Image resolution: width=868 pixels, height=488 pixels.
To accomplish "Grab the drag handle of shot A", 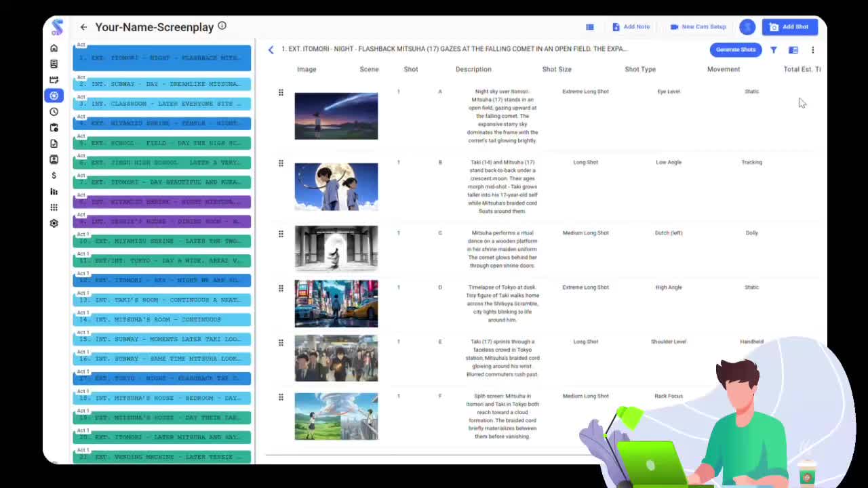I will [x=281, y=92].
